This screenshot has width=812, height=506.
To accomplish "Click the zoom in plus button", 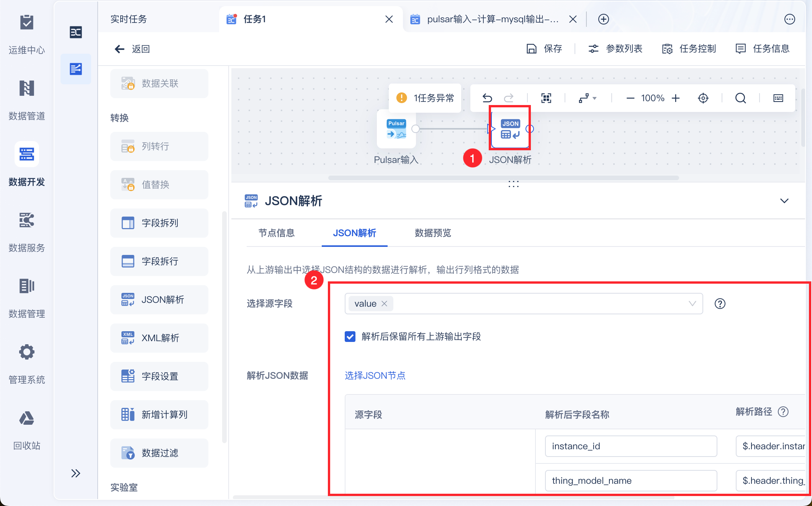I will tap(676, 98).
